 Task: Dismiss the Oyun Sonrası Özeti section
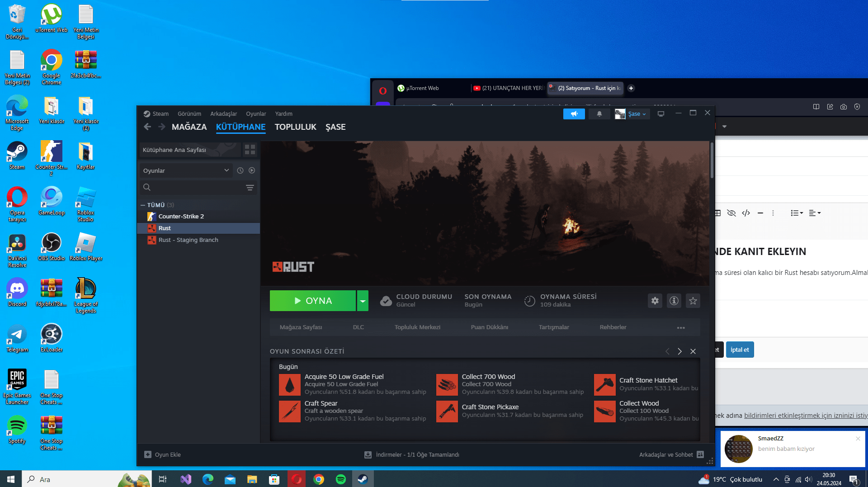693,351
